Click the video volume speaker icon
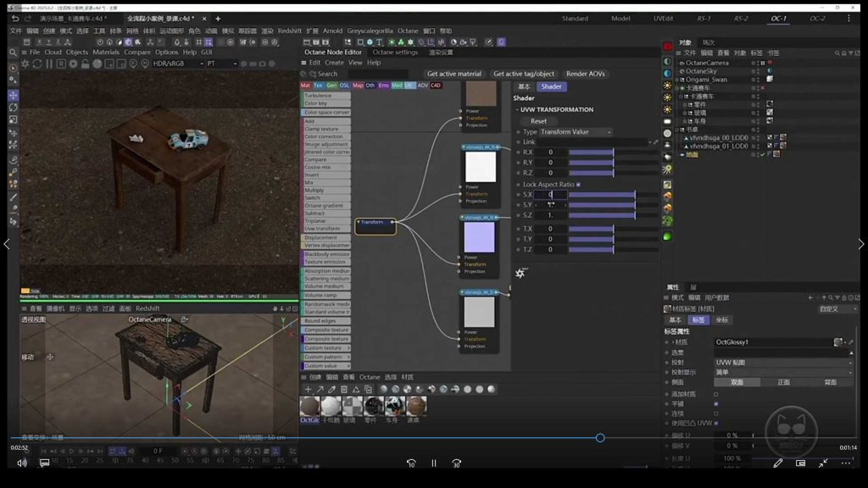The width and height of the screenshot is (868, 488). [22, 463]
